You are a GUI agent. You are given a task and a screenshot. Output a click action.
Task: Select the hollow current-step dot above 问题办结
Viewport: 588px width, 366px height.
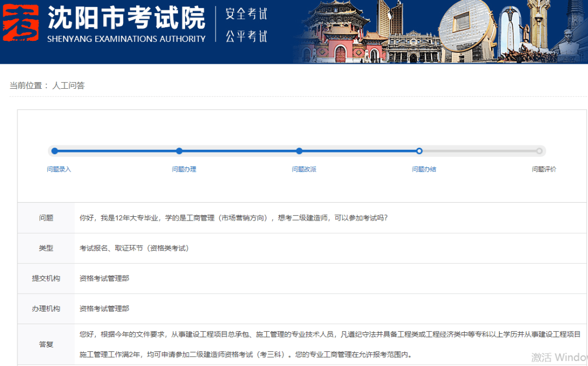tap(419, 151)
